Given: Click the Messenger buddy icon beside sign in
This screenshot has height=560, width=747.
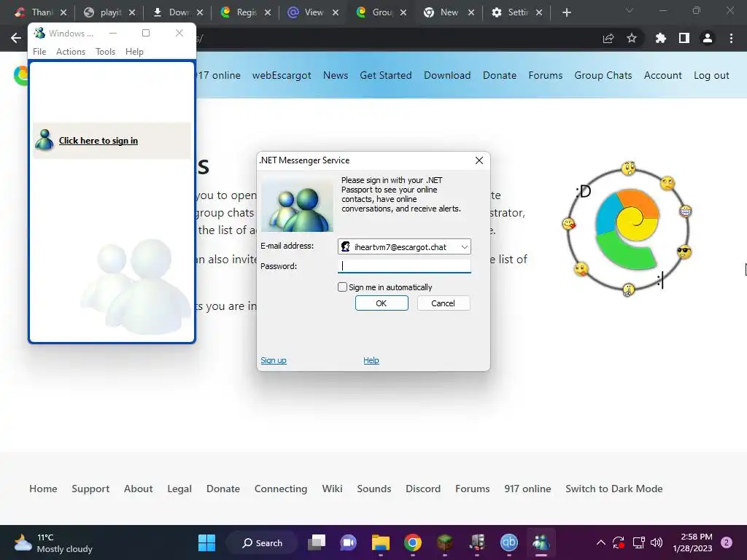Looking at the screenshot, I should click(44, 140).
